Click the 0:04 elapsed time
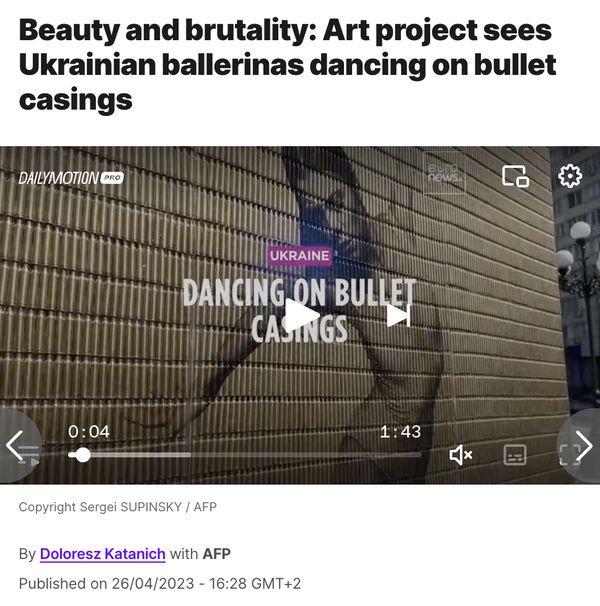Viewport: 600px width, 606px height. pyautogui.click(x=89, y=432)
